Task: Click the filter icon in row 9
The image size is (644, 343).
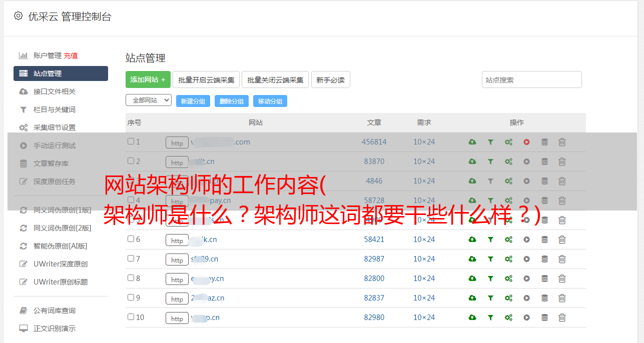Action: click(x=490, y=298)
